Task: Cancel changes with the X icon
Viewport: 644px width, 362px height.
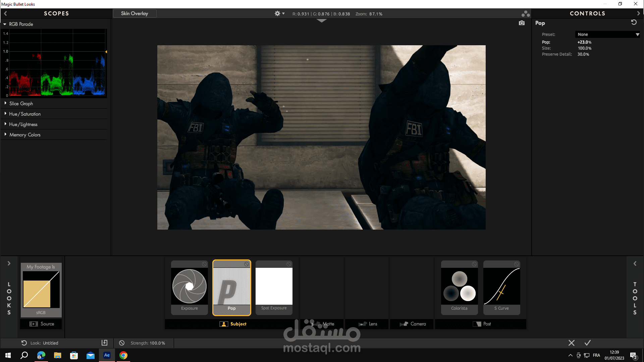Action: point(572,343)
